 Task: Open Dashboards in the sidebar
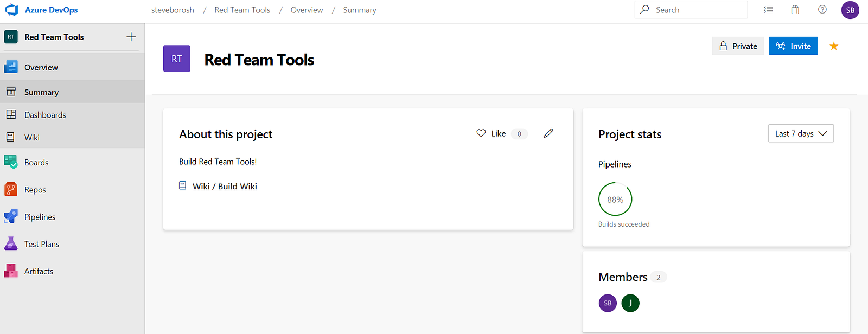tap(72, 115)
